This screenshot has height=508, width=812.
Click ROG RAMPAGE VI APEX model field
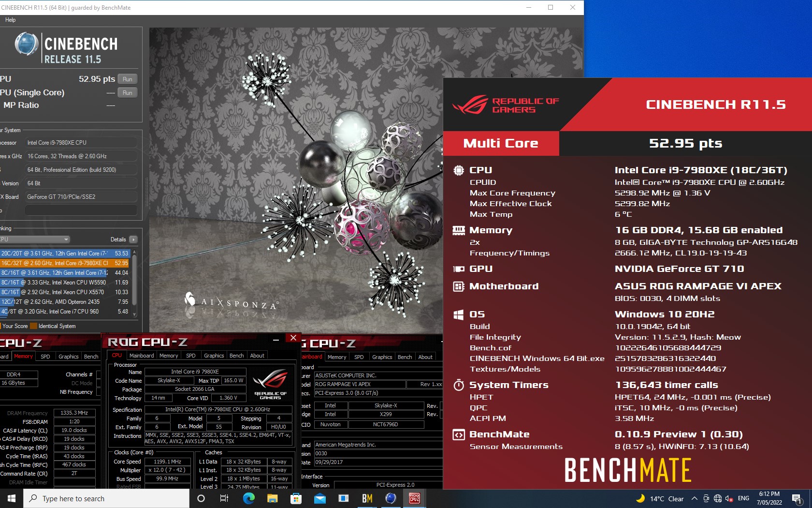coord(359,384)
